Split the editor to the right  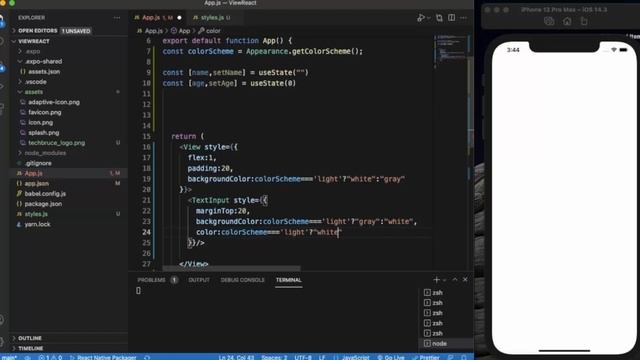(451, 18)
